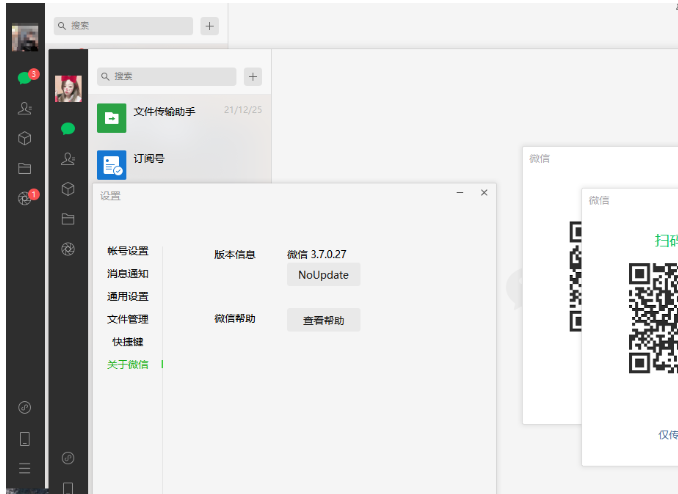Click NoUpdate button
This screenshot has width=678, height=494.
point(323,275)
